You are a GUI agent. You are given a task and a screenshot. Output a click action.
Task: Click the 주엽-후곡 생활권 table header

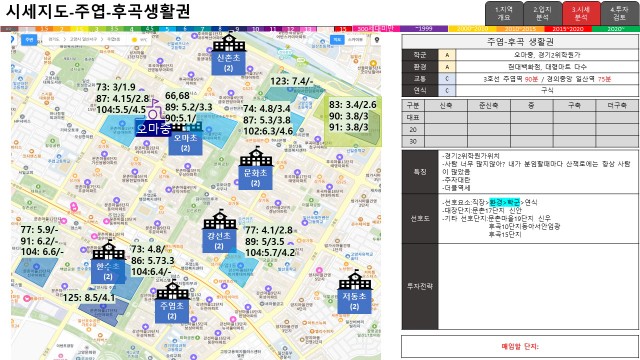click(x=520, y=42)
